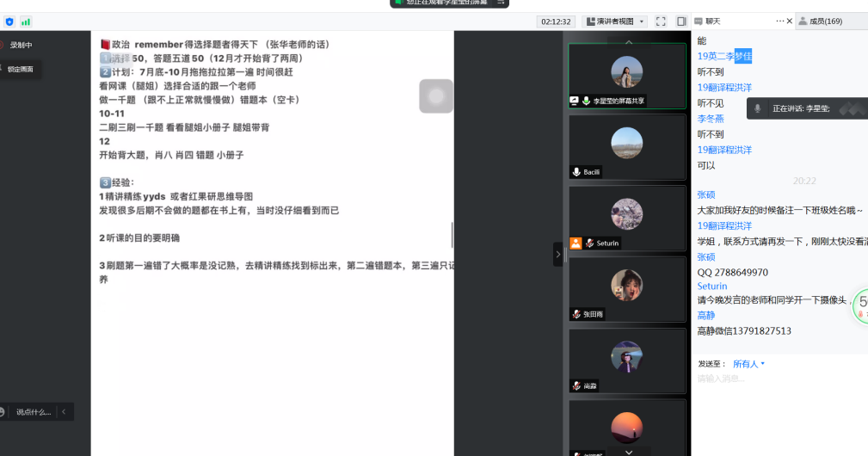Click the shared document vertical scrollbar
This screenshot has height=456, width=868.
(x=452, y=235)
